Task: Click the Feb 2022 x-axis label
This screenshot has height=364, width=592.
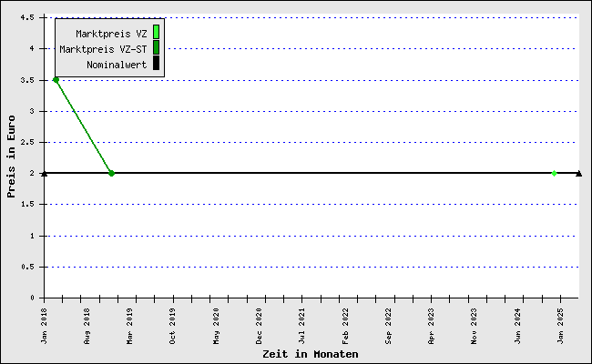Action: coord(345,327)
